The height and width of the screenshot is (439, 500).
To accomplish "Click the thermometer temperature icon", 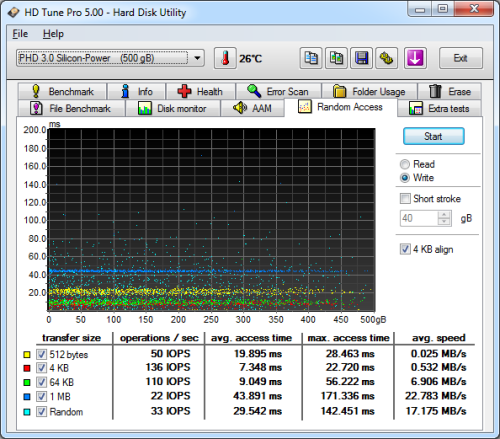I will click(225, 58).
